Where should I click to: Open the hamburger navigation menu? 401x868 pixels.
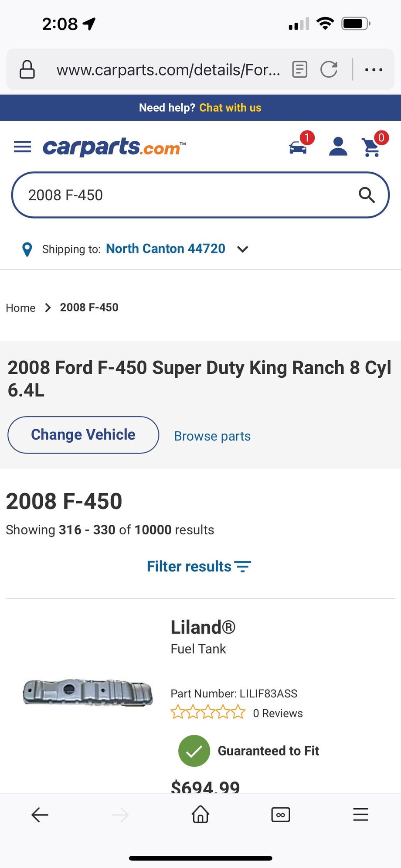pyautogui.click(x=22, y=147)
